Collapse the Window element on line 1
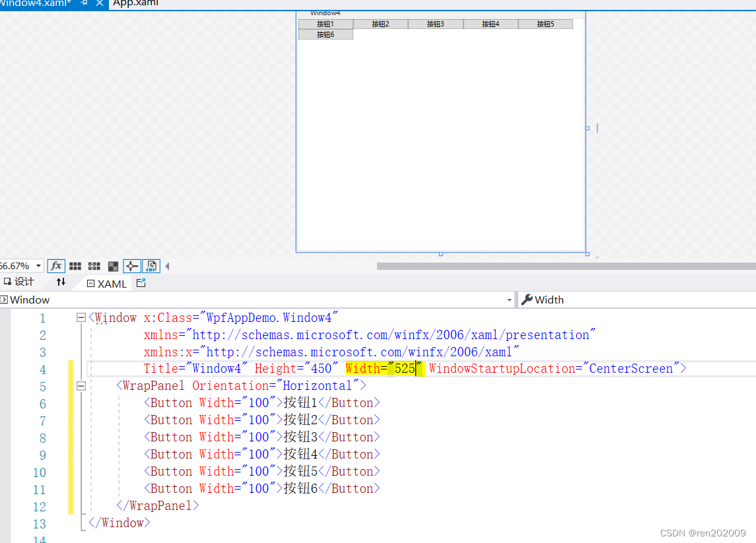The height and width of the screenshot is (543, 756). pos(80,317)
